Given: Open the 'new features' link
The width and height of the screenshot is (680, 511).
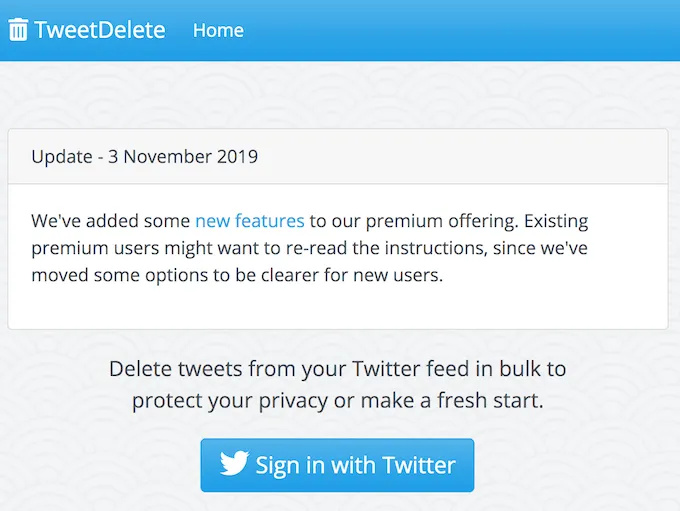Looking at the screenshot, I should point(249,220).
